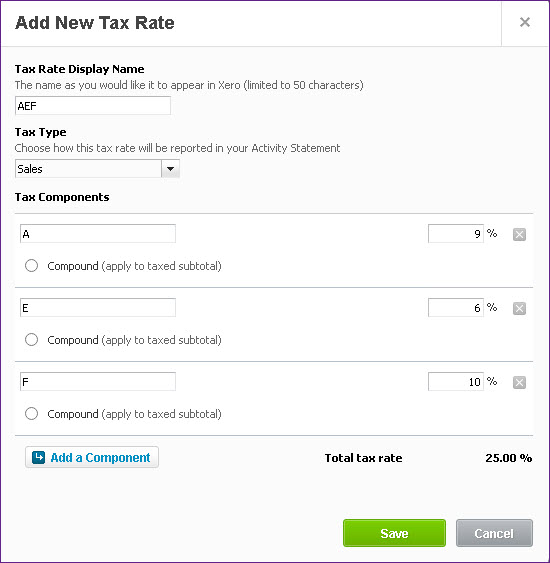This screenshot has height=563, width=550.
Task: Click the component name field containing E
Action: (x=98, y=308)
